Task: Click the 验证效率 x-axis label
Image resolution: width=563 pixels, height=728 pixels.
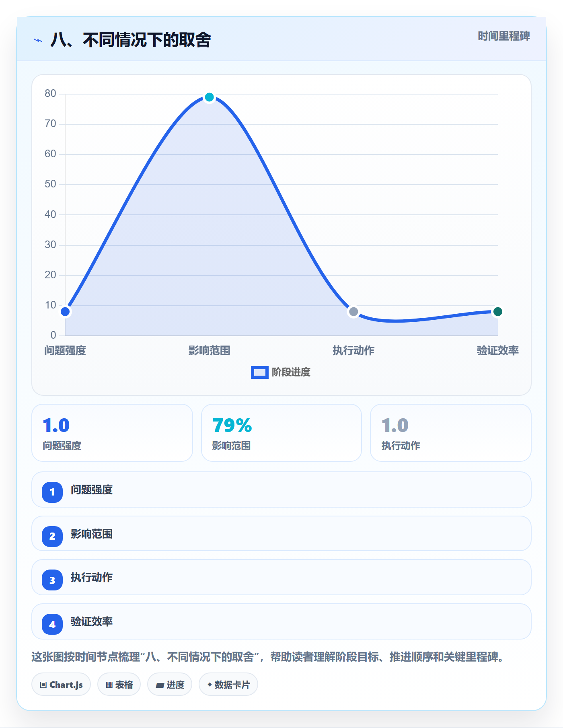Action: click(497, 351)
